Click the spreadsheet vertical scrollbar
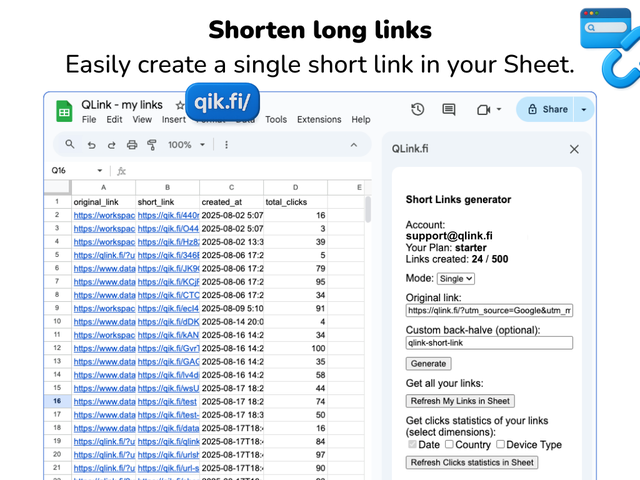The image size is (640, 480). [368, 209]
